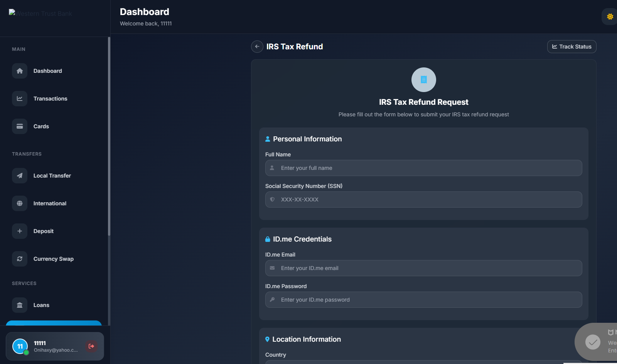Screen dimensions: 617x364
Task: Open Currency Swap page
Action: pyautogui.click(x=55, y=259)
